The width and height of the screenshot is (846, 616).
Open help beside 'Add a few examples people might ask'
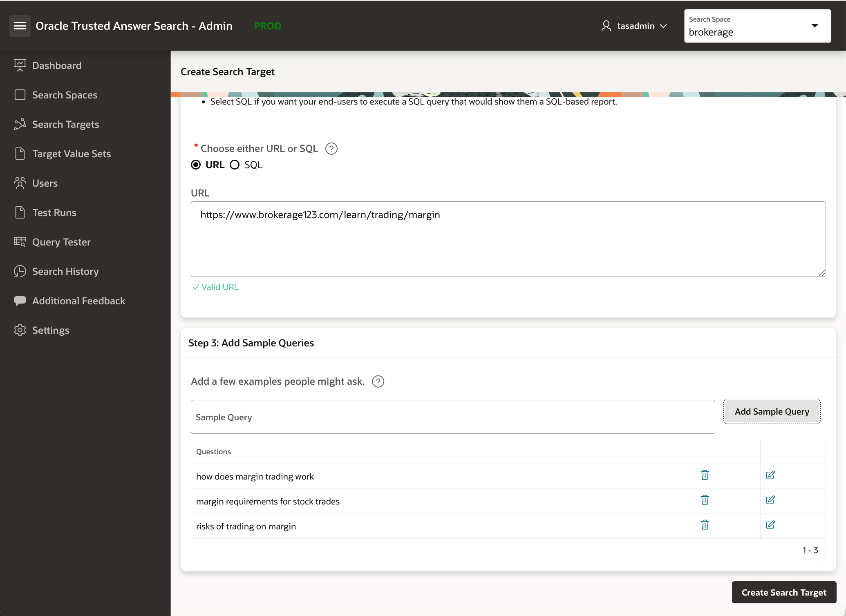(x=378, y=381)
